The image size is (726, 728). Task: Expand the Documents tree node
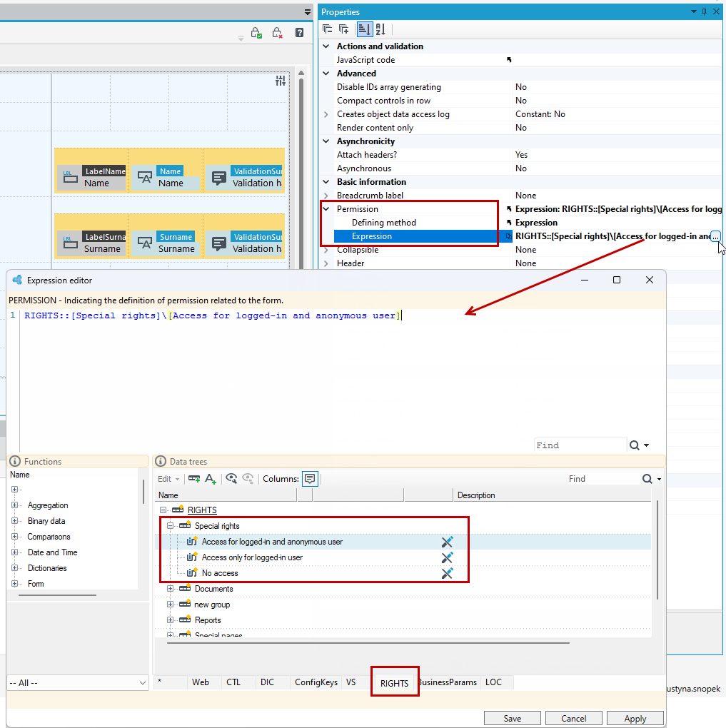(x=170, y=589)
